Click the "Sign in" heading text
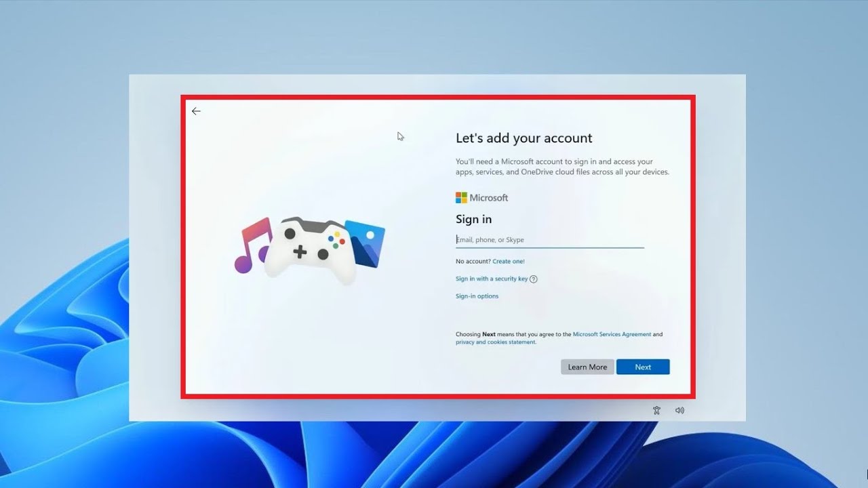This screenshot has height=488, width=868. click(x=474, y=219)
